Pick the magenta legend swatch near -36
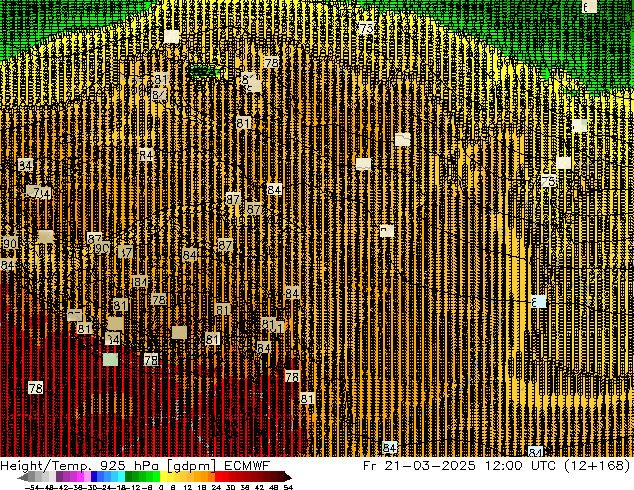The image size is (634, 490). tap(80, 476)
